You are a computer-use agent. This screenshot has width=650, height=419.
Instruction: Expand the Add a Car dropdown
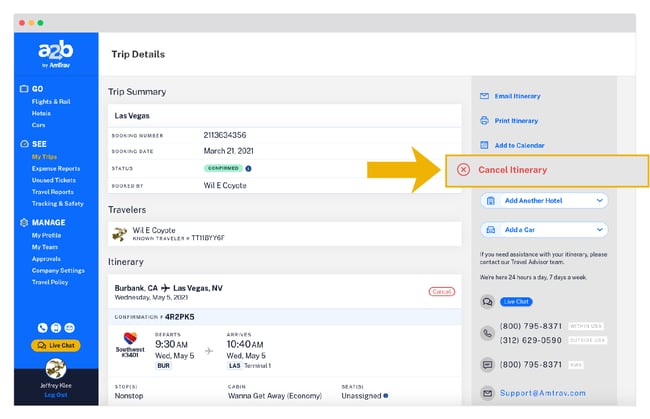pyautogui.click(x=600, y=229)
